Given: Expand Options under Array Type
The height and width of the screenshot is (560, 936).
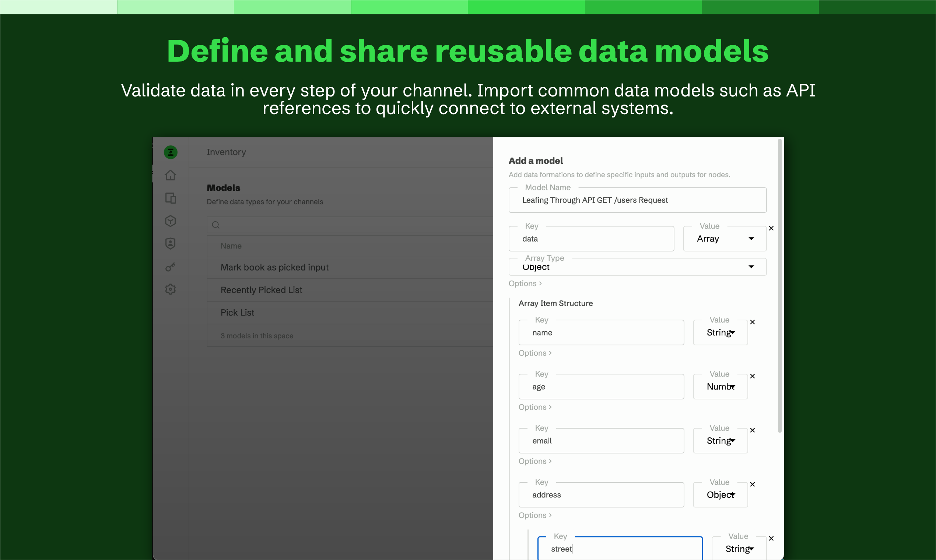Looking at the screenshot, I should [x=525, y=283].
